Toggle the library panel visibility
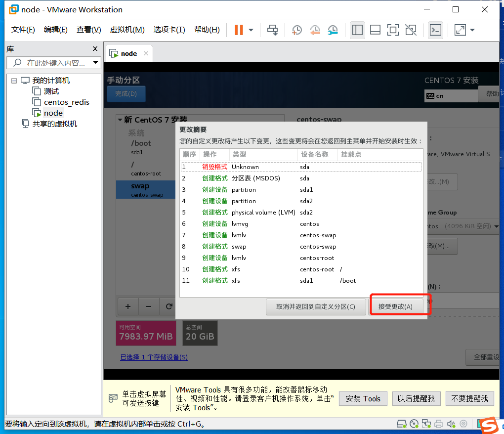The width and height of the screenshot is (504, 434). coord(357,30)
